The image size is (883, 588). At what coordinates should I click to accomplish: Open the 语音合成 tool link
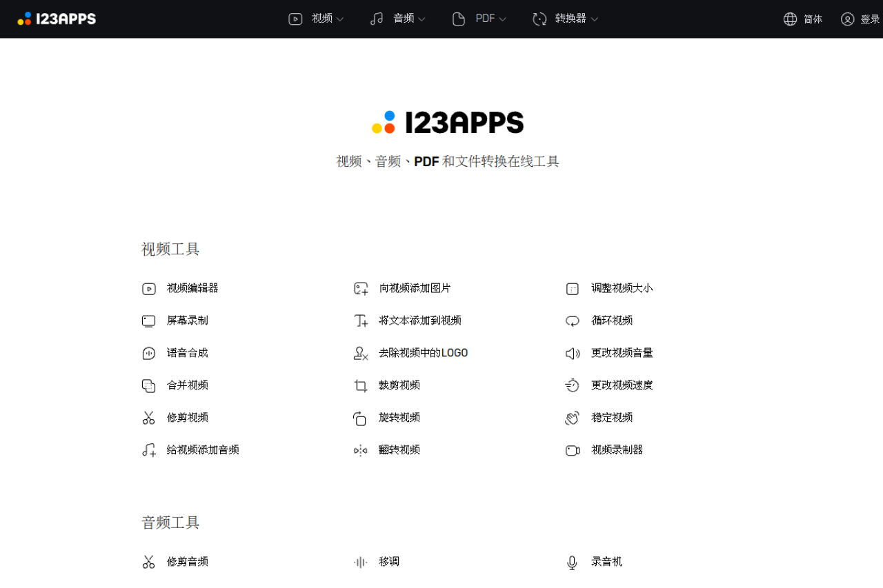(188, 353)
